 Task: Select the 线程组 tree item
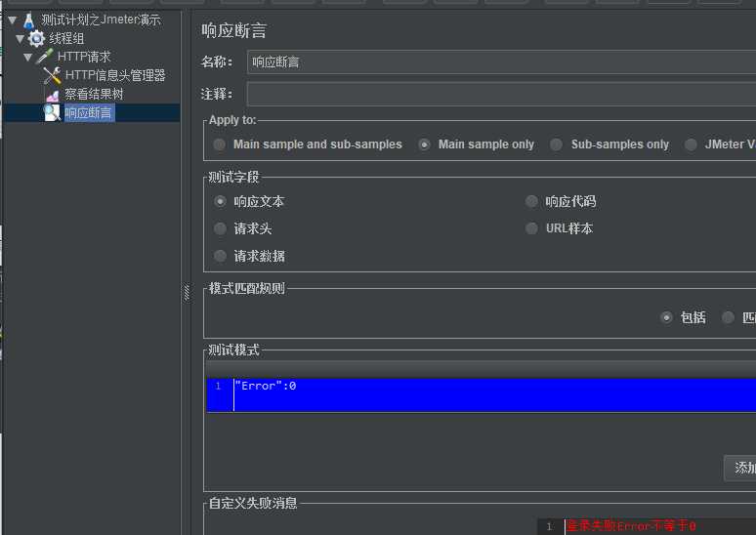click(x=66, y=38)
